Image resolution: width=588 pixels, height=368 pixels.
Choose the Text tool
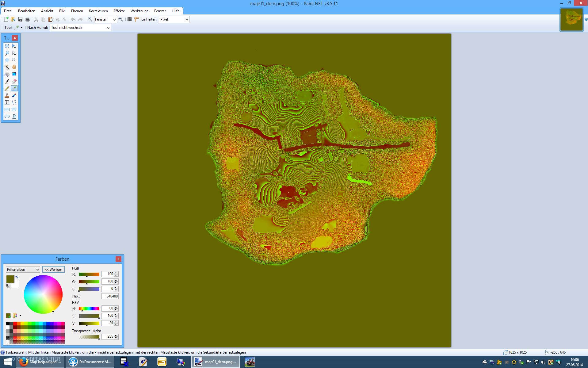pyautogui.click(x=7, y=102)
